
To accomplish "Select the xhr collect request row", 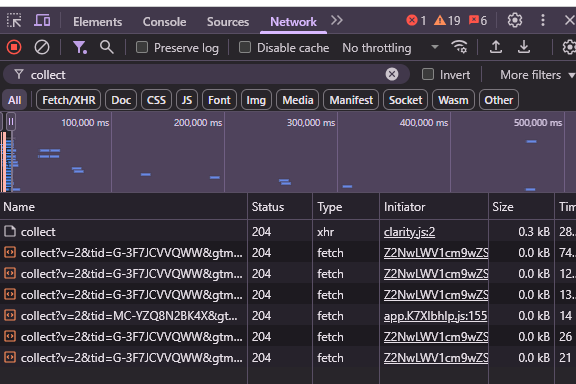I will click(288, 232).
